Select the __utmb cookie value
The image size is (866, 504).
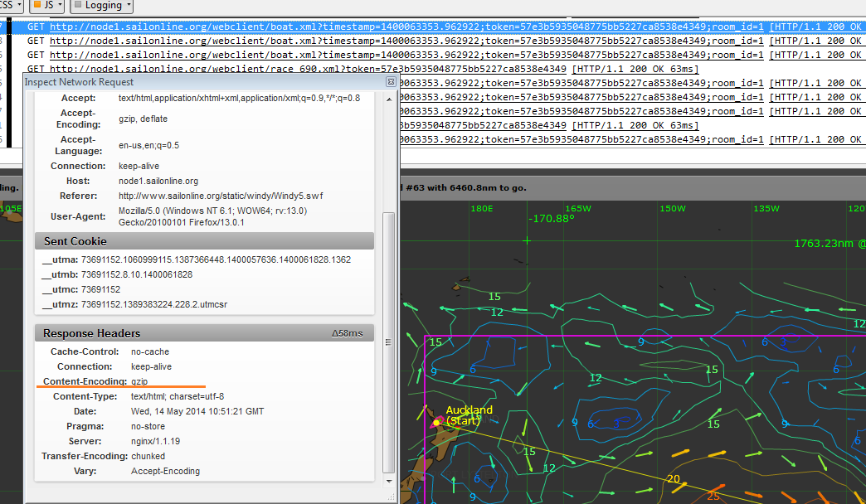click(x=137, y=274)
